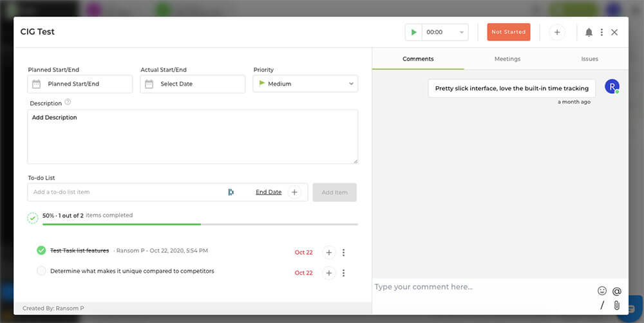Image resolution: width=644 pixels, height=323 pixels.
Task: Click the blue icon in the to-do input
Action: 231,192
